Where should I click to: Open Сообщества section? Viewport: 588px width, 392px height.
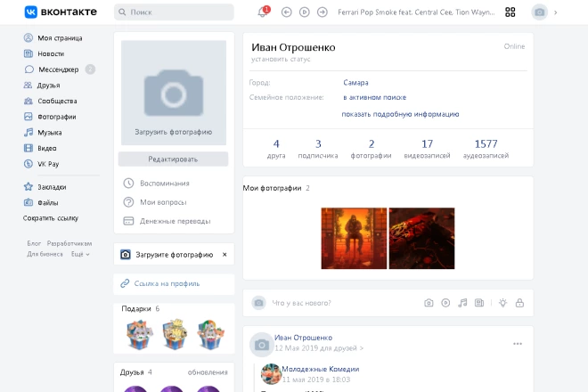(50, 101)
